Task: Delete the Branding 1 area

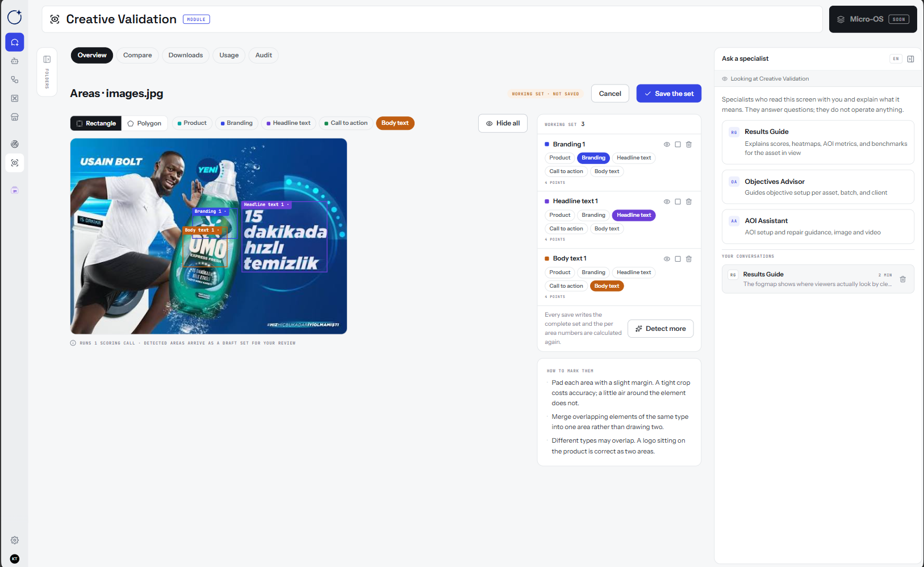Action: tap(689, 145)
